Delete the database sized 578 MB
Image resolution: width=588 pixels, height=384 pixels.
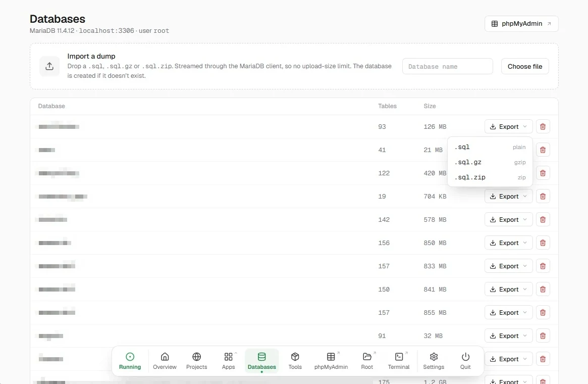click(x=543, y=220)
